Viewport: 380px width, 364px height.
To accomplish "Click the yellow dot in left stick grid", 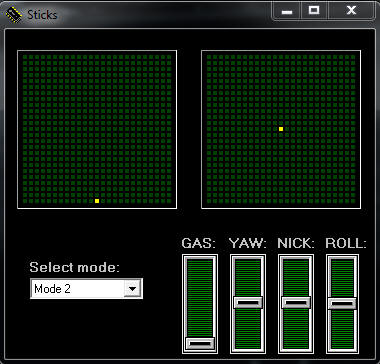I will (97, 201).
